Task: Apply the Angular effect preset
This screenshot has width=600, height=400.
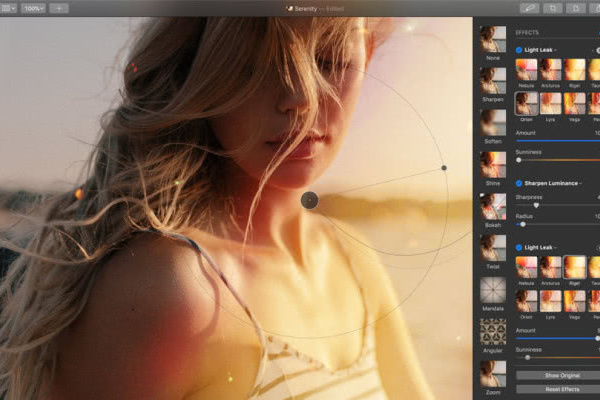Action: pos(493,332)
